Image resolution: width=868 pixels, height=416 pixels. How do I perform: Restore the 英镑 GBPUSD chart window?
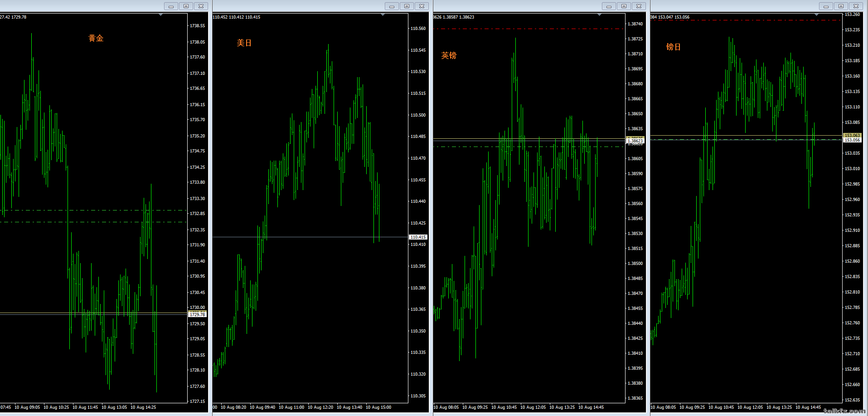click(624, 6)
